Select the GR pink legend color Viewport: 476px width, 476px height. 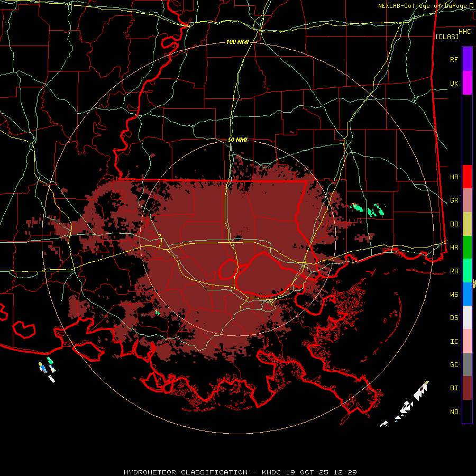pyautogui.click(x=467, y=200)
